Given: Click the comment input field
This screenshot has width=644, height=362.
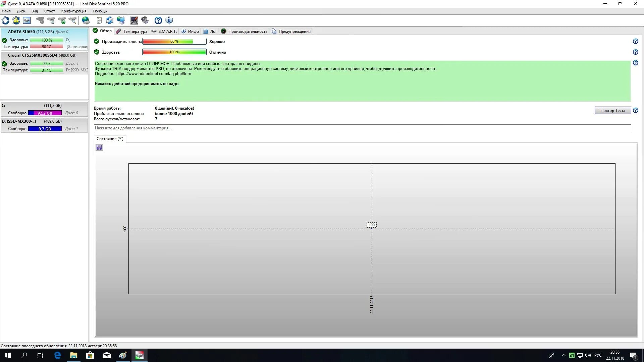Looking at the screenshot, I should (x=362, y=128).
